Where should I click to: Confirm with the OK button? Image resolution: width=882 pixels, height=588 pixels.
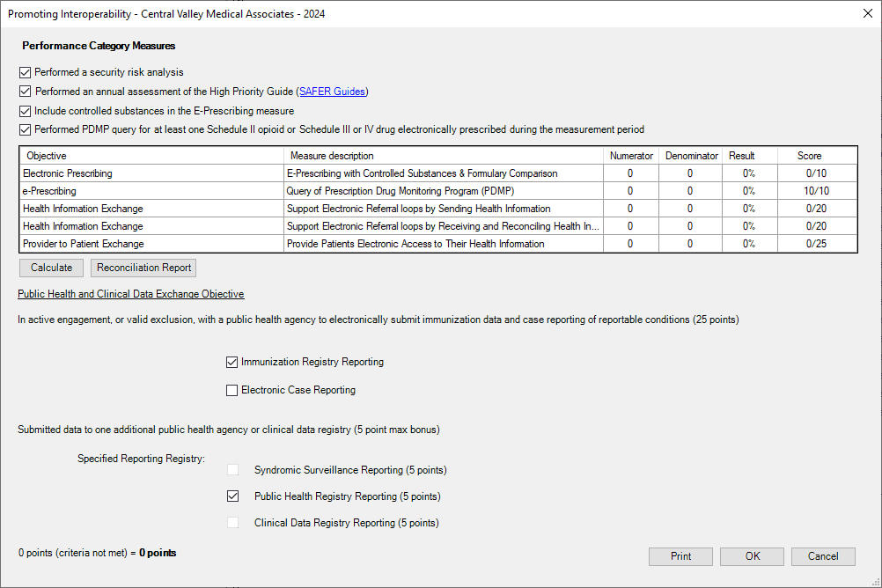752,556
